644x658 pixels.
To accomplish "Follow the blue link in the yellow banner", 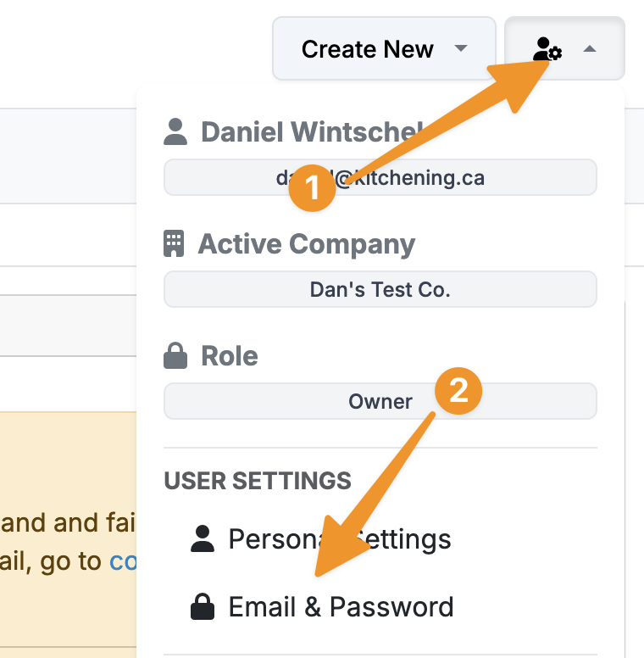I will 124,561.
